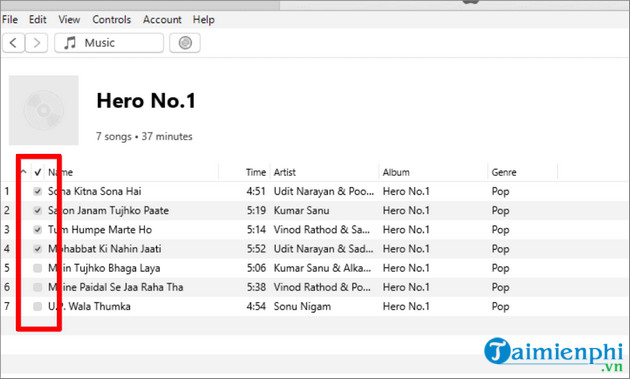Image resolution: width=630 pixels, height=379 pixels.
Task: Check the Main Tujhko Bhaga Laya checkbox
Action: [x=37, y=268]
